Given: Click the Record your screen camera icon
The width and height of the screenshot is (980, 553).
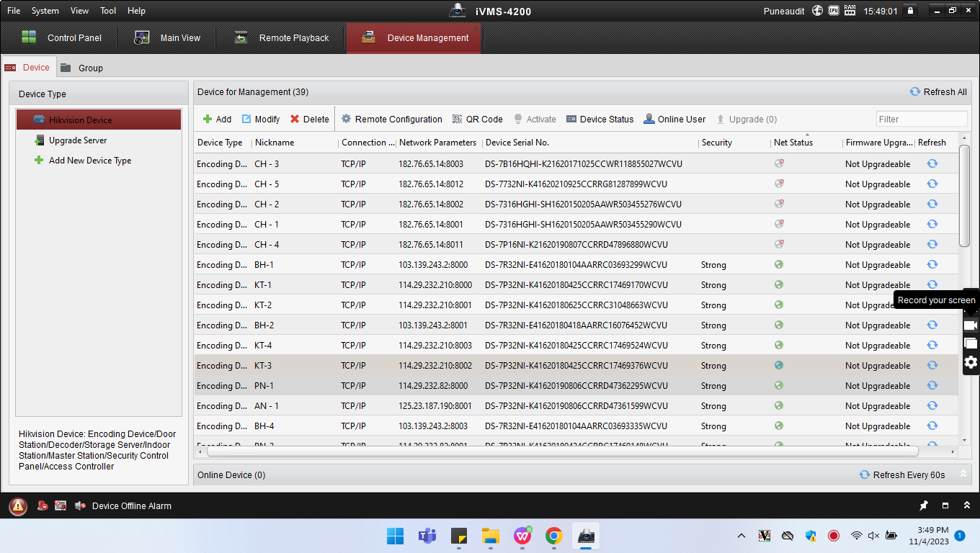Looking at the screenshot, I should pyautogui.click(x=971, y=325).
